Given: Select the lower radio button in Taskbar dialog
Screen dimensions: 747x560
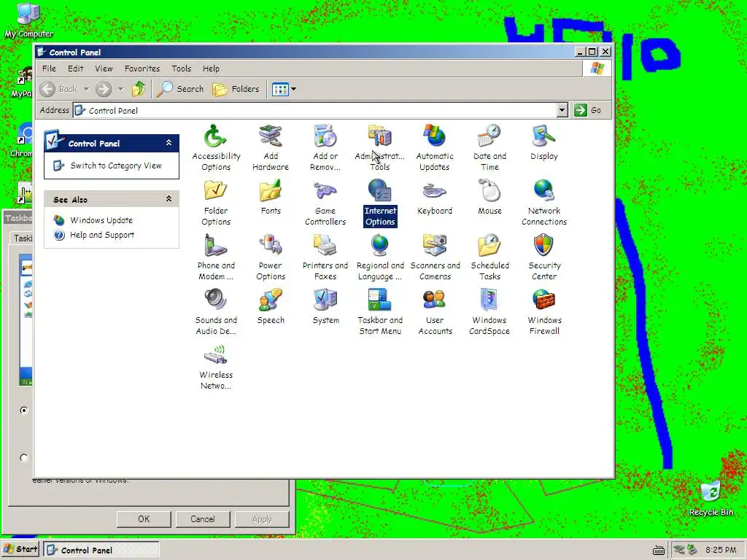Looking at the screenshot, I should [24, 458].
